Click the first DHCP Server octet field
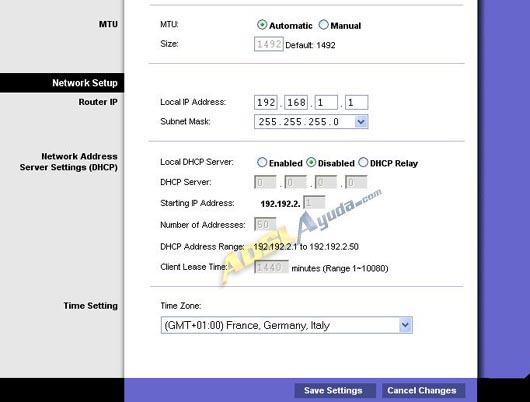 click(265, 183)
